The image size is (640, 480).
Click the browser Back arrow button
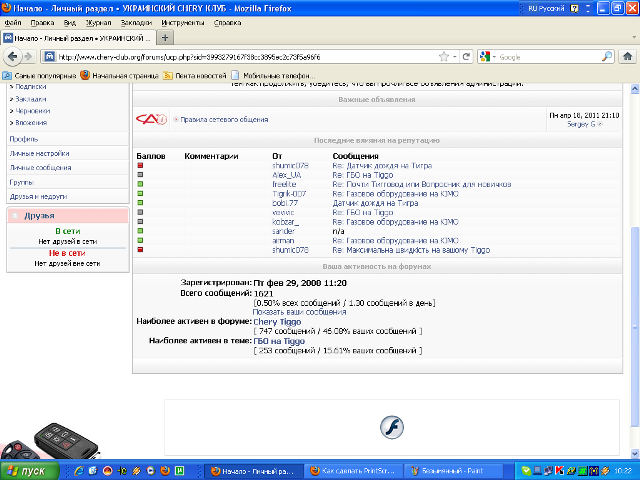click(12, 56)
